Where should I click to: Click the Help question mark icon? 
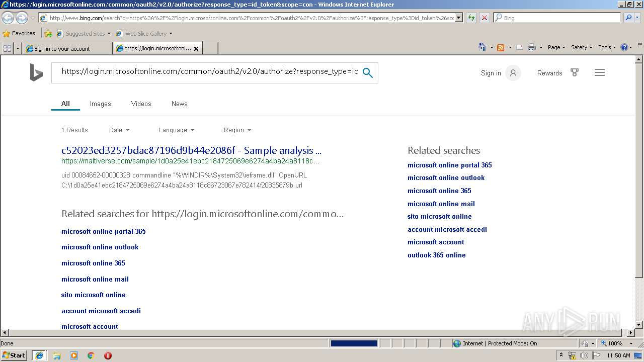(x=624, y=47)
